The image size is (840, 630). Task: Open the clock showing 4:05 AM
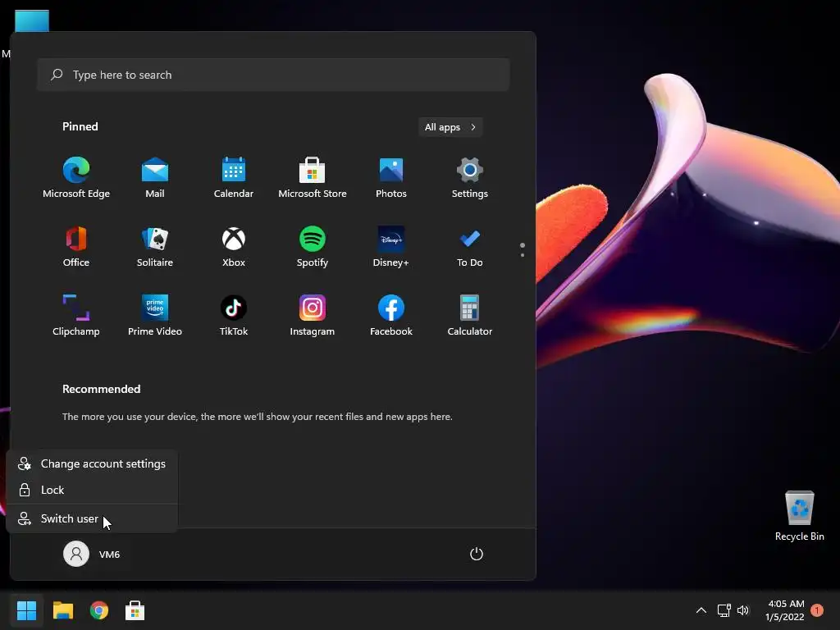click(785, 610)
